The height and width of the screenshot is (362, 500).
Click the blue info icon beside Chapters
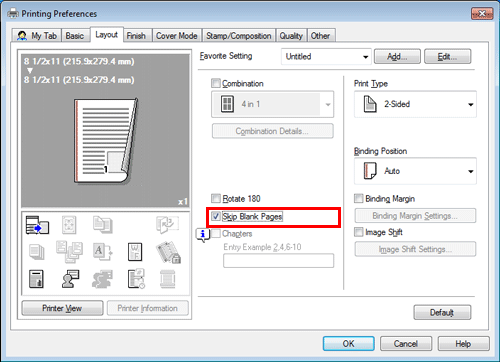tap(202, 235)
